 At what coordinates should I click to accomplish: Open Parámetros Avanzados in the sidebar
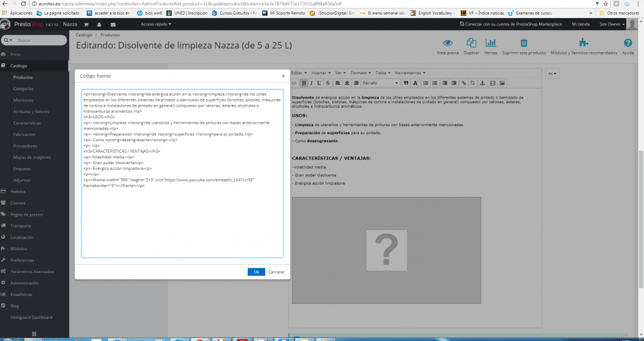pyautogui.click(x=32, y=271)
